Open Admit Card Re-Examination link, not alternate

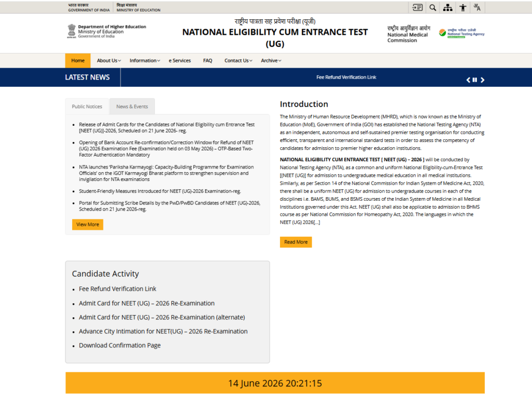click(x=147, y=303)
